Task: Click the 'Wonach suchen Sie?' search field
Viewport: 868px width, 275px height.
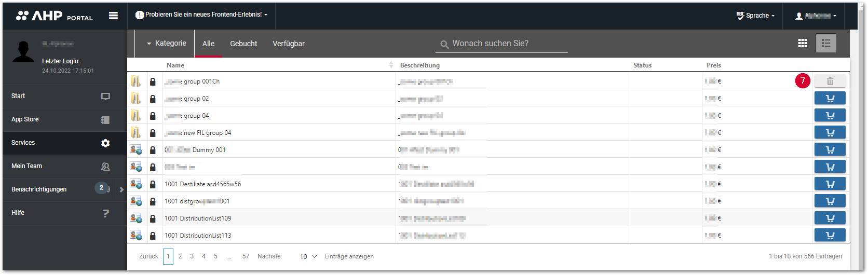Action: [x=502, y=44]
